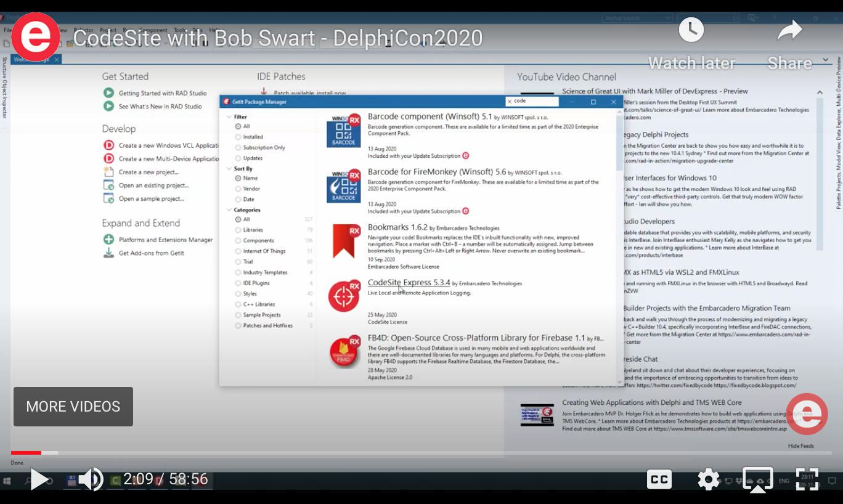Open Creating Web Applications with TMS WEB Core thumbnail
Image resolution: width=843 pixels, height=504 pixels.
pos(537,415)
